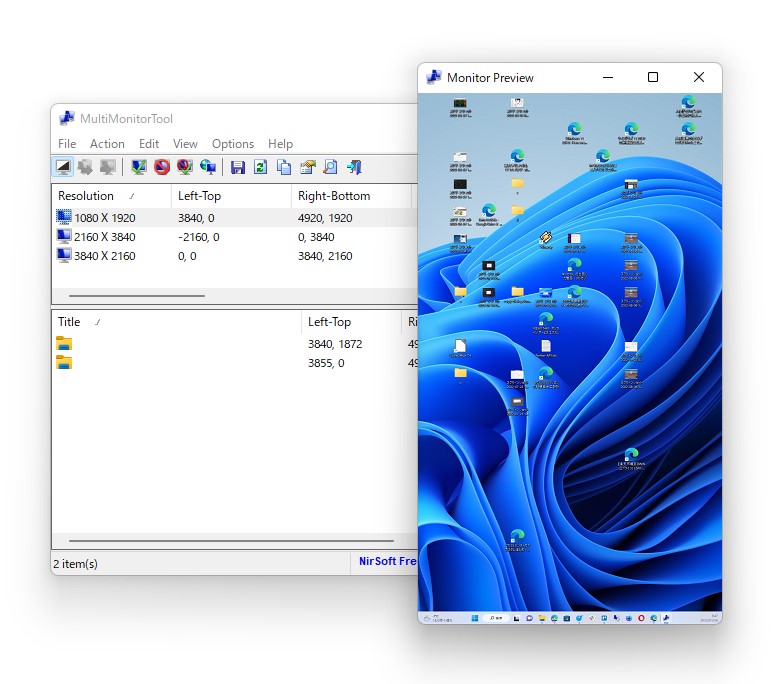Click the 3840, 1872 window position cell
Image resolution: width=780 pixels, height=684 pixels.
coord(335,344)
